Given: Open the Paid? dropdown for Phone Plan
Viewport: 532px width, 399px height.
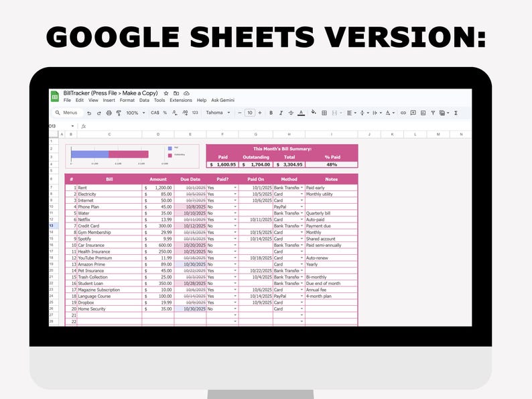Looking at the screenshot, I should pos(235,207).
